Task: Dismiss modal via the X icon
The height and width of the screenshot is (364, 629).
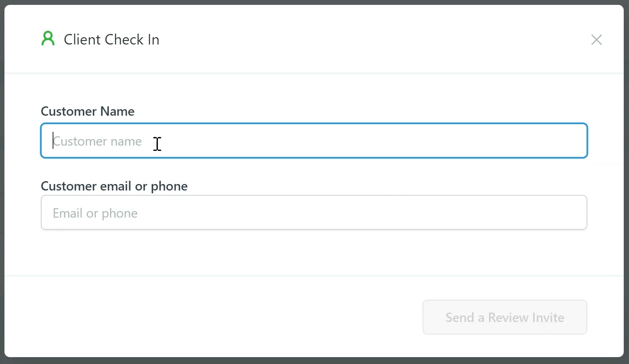Action: 596,40
